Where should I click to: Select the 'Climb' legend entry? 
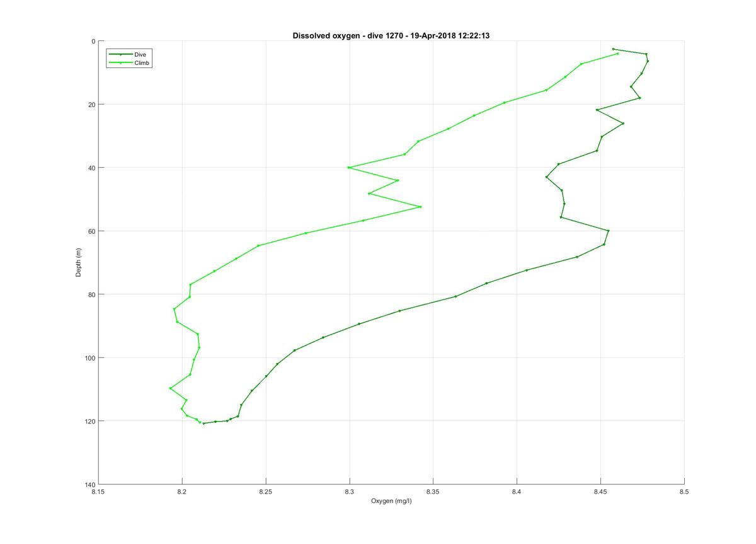pyautogui.click(x=129, y=63)
